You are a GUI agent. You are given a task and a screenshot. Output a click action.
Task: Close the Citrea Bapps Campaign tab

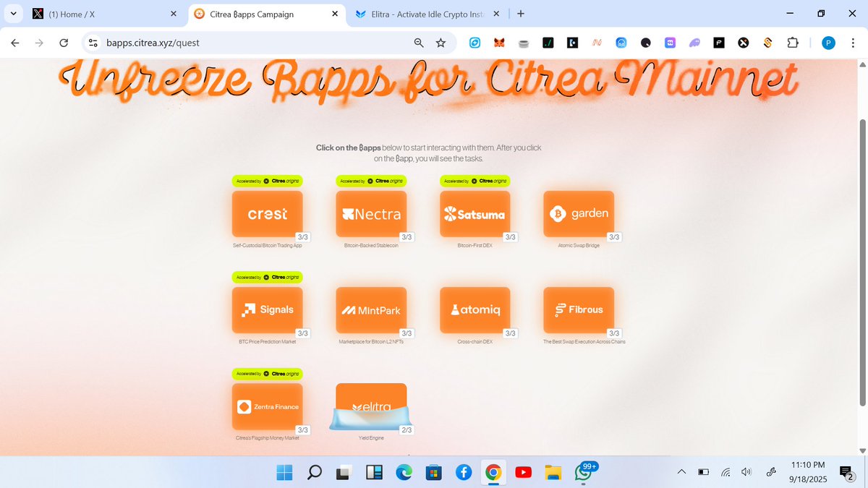coord(334,14)
